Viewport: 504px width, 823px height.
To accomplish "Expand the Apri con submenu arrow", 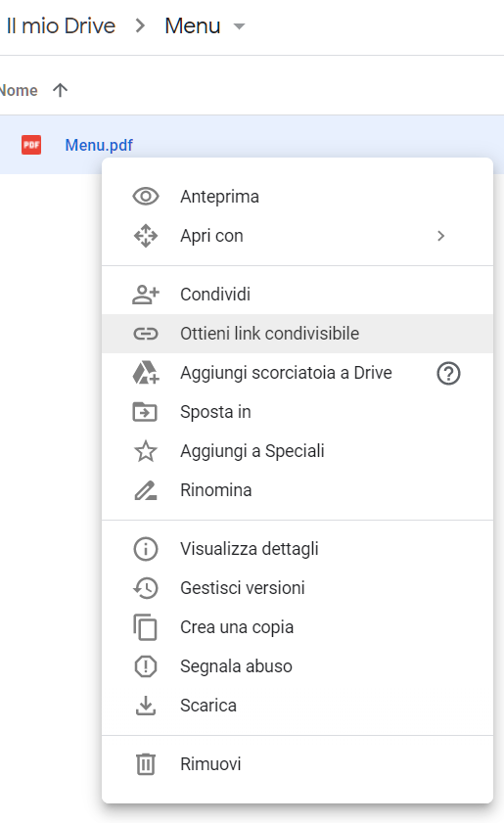I will [x=441, y=236].
